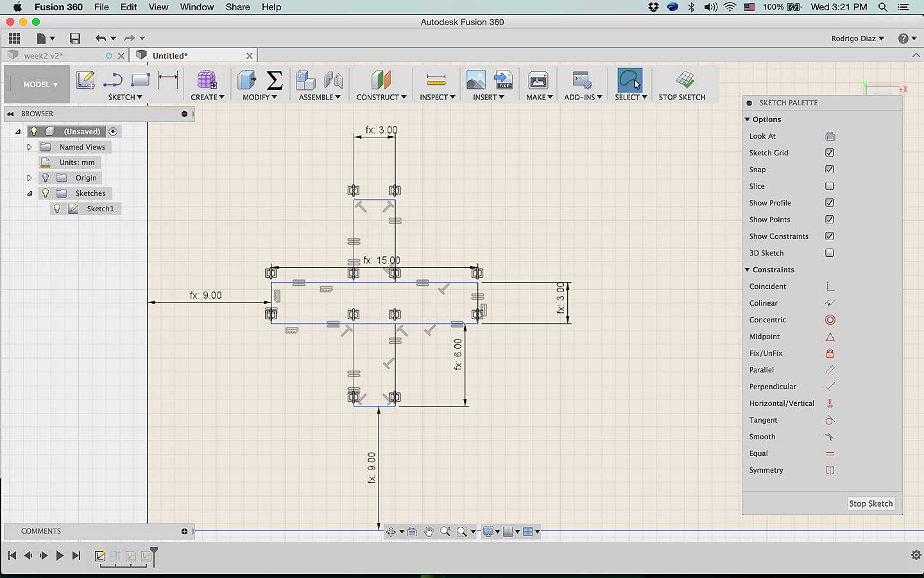Open the MODIFY dropdown menu
The height and width of the screenshot is (578, 924).
[260, 97]
